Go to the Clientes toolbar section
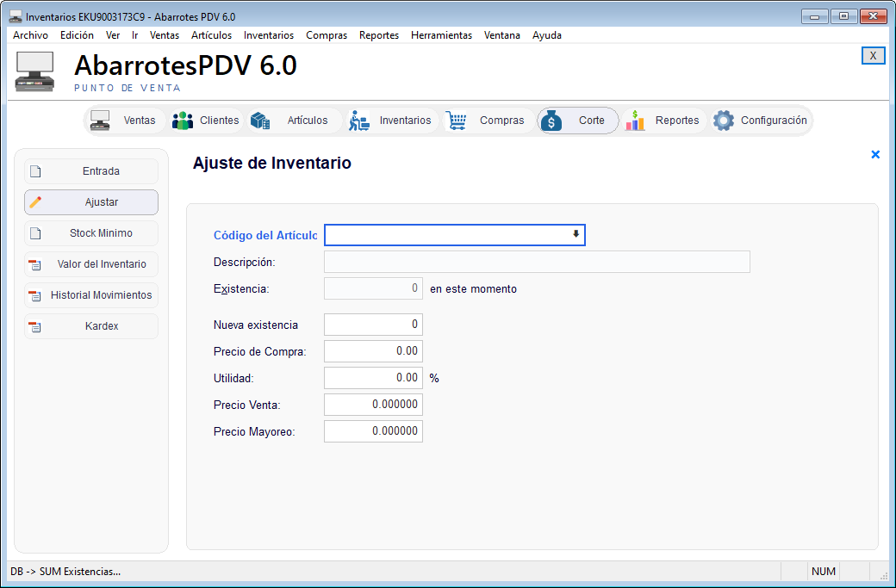The height and width of the screenshot is (588, 896). (x=206, y=121)
